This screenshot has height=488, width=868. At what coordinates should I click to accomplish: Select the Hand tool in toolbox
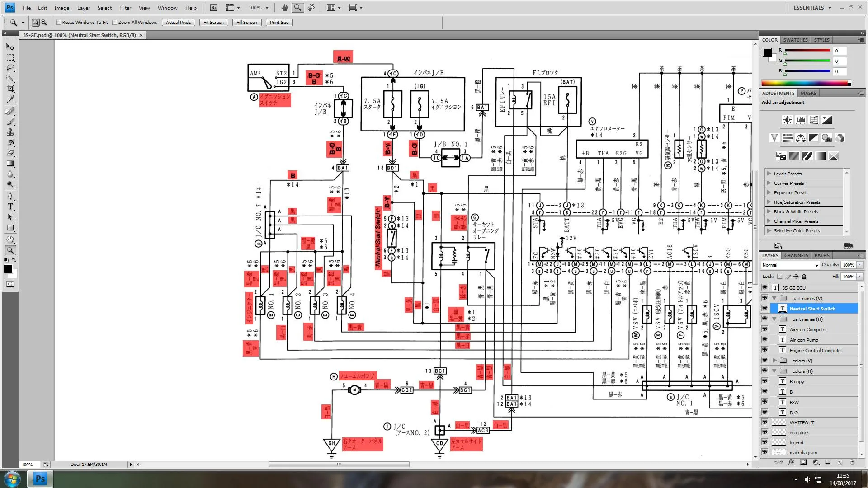[10, 239]
